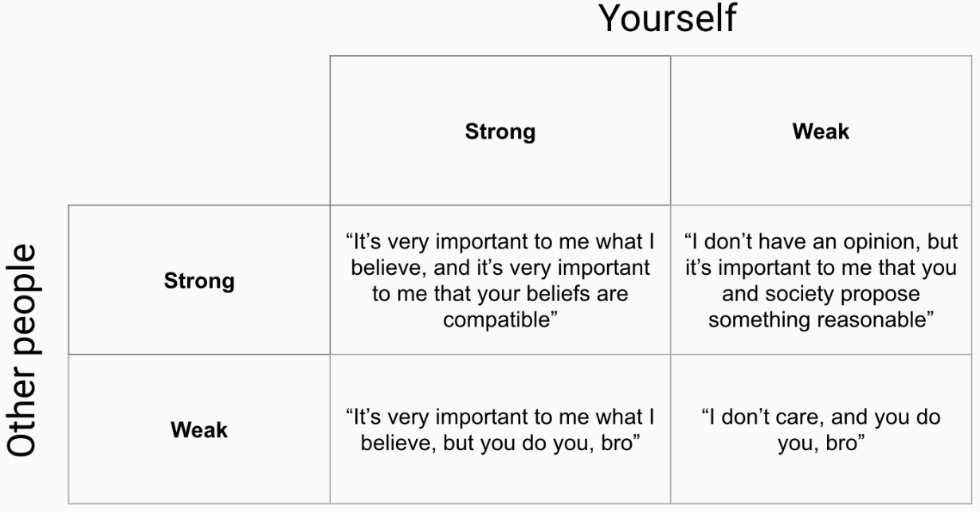The width and height of the screenshot is (980, 513).
Task: Click "believe, but you do you, bro" line
Action: 500,443
